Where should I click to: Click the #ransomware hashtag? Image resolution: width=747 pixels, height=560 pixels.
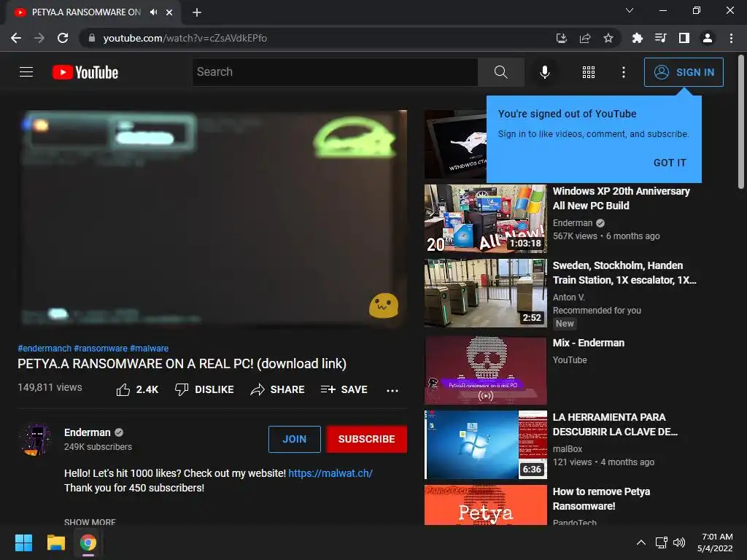101,349
